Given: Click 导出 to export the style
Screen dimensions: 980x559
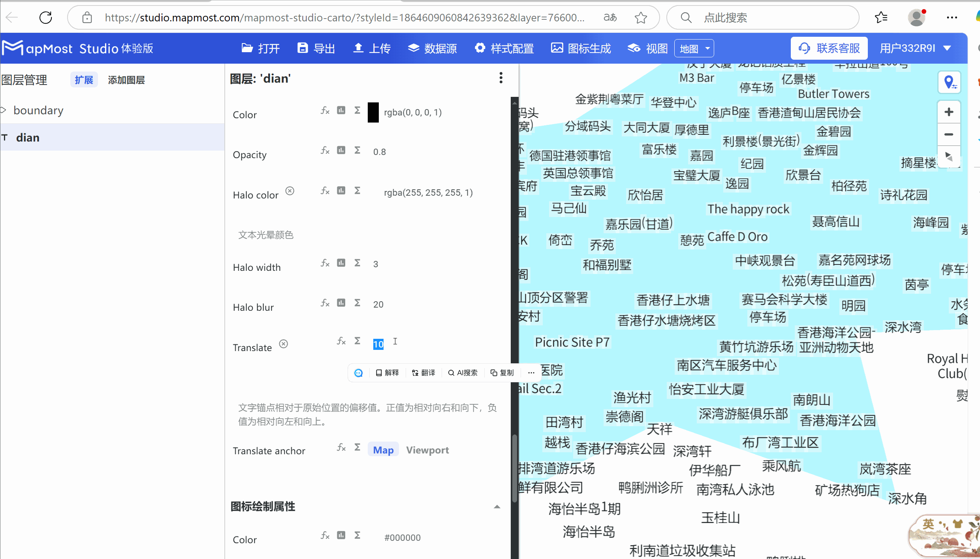Looking at the screenshot, I should pos(316,48).
